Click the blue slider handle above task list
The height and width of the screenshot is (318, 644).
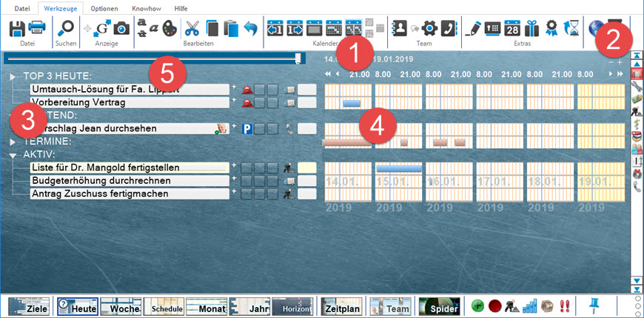tap(298, 58)
